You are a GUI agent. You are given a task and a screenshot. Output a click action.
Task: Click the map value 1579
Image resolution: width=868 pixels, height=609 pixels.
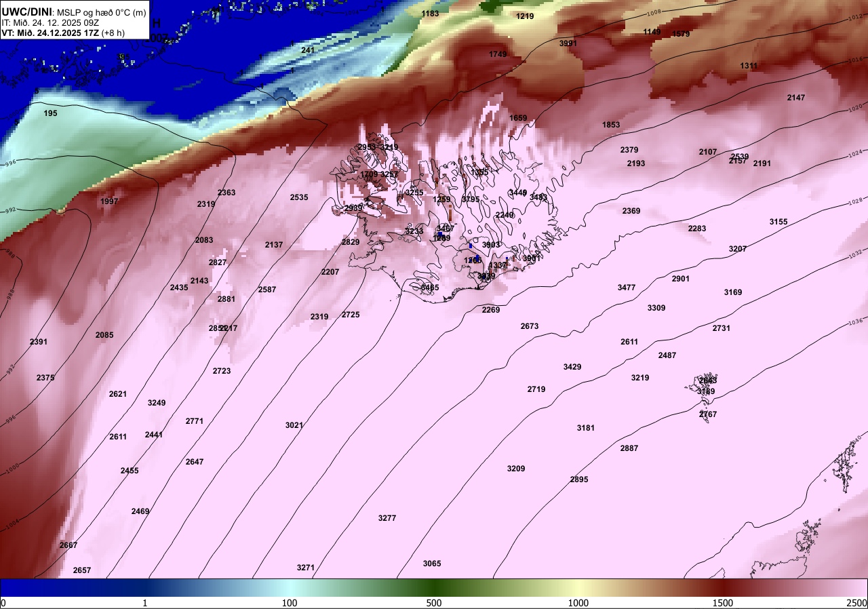(680, 34)
